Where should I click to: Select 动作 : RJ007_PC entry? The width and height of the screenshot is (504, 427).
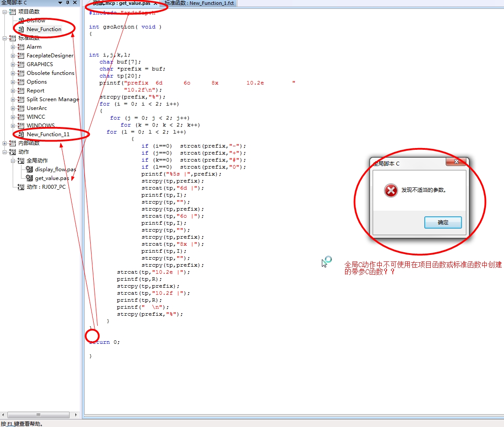coord(46,187)
